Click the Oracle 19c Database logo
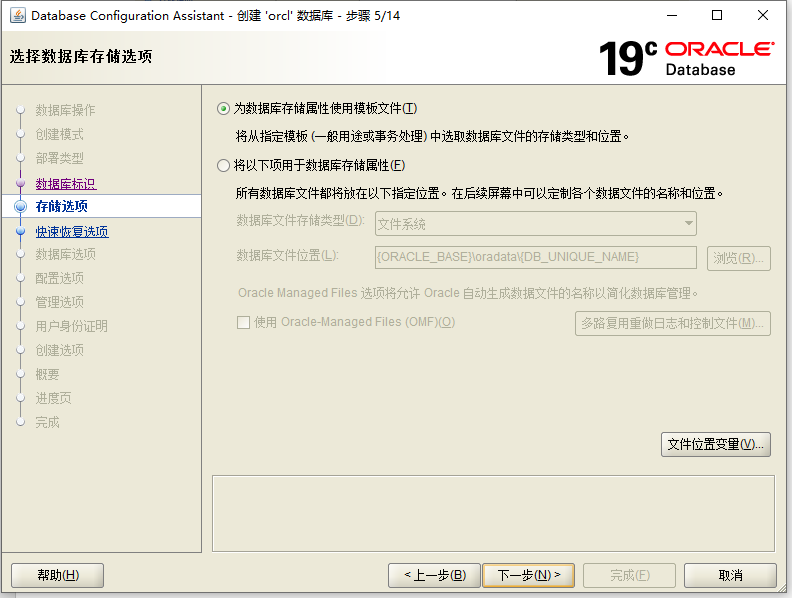Image resolution: width=792 pixels, height=598 pixels. pyautogui.click(x=686, y=58)
